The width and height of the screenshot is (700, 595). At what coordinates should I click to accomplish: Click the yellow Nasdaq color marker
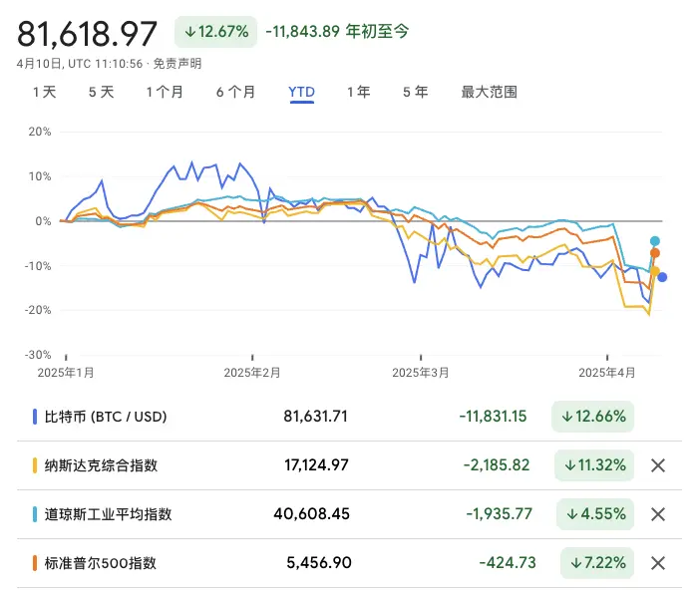click(35, 465)
